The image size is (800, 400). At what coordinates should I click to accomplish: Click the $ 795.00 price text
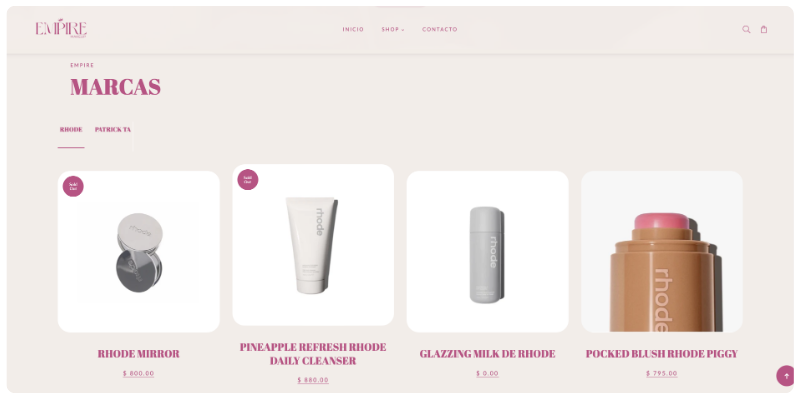coord(662,373)
